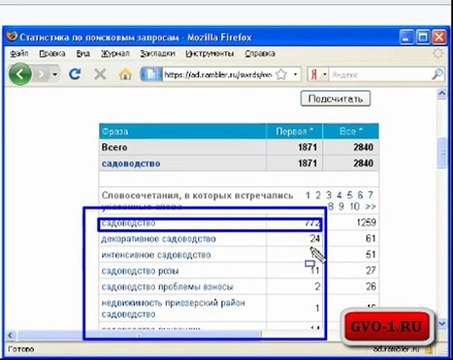Go to results page 2
Viewport: 453px width, 360px height.
coord(318,195)
